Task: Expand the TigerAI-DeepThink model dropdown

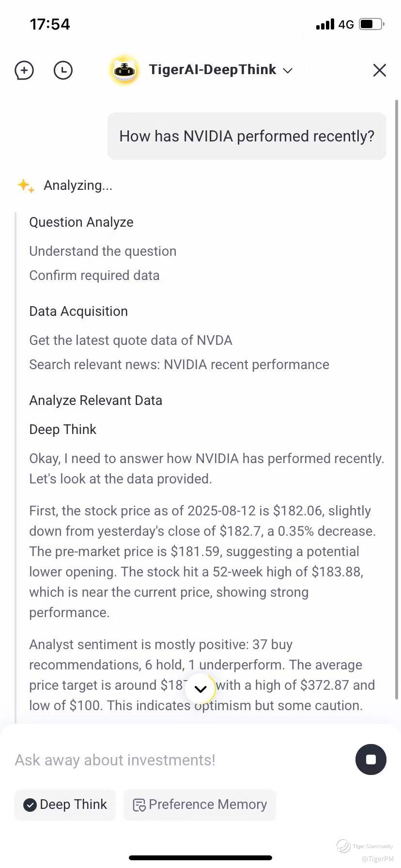Action: pos(287,71)
